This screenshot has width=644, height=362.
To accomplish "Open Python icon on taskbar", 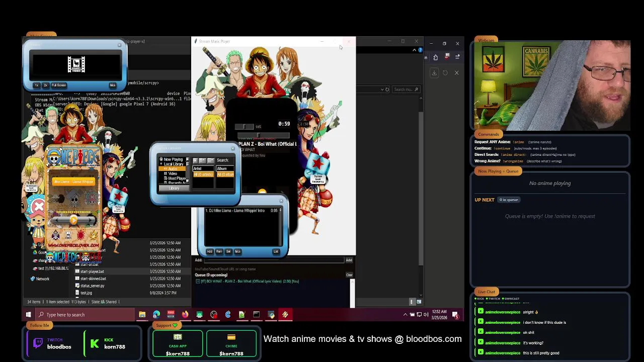I will [x=271, y=315].
